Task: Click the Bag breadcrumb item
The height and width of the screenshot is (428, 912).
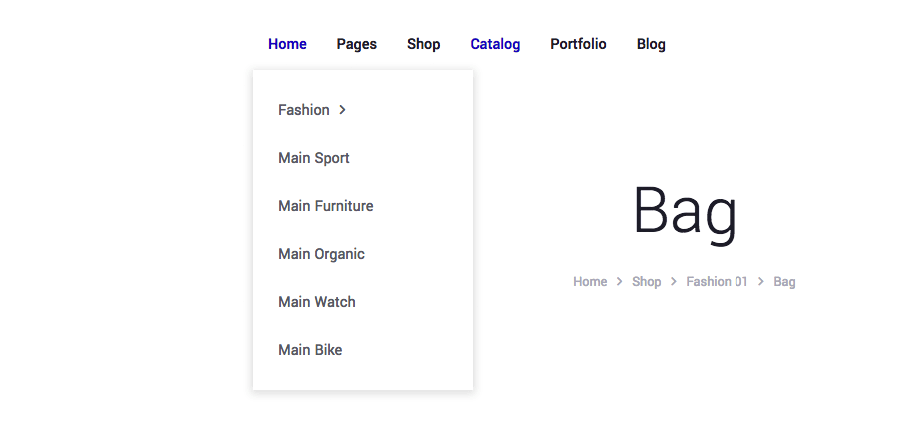Action: tap(784, 282)
